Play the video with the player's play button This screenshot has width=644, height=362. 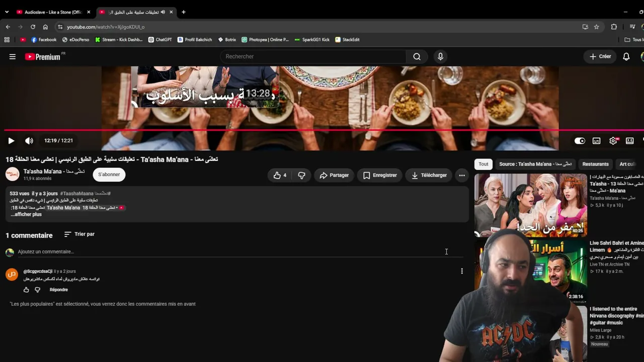11,141
